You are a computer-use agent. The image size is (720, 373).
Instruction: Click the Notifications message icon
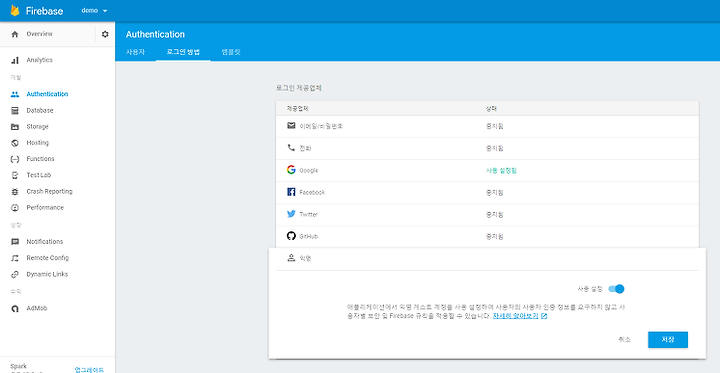point(15,242)
